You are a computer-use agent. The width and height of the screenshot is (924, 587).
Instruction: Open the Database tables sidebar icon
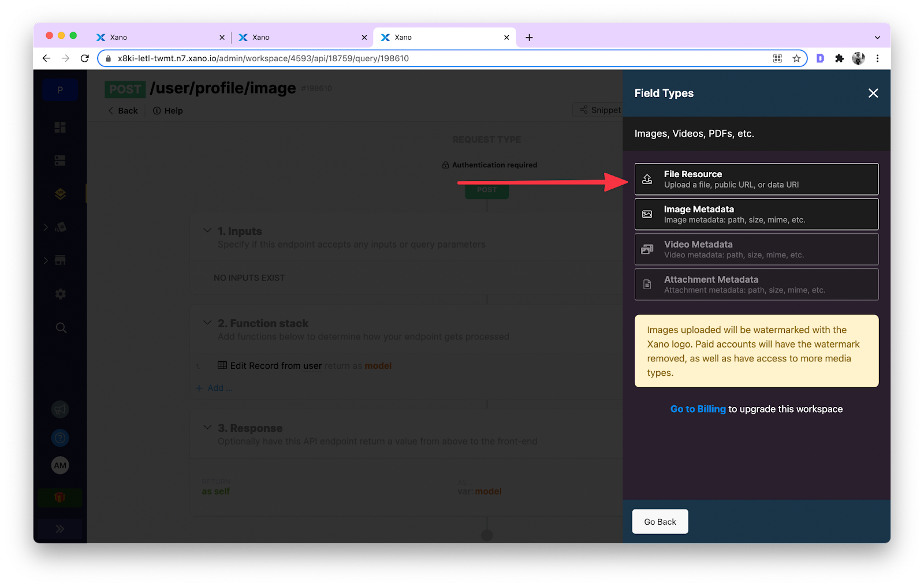pyautogui.click(x=60, y=160)
